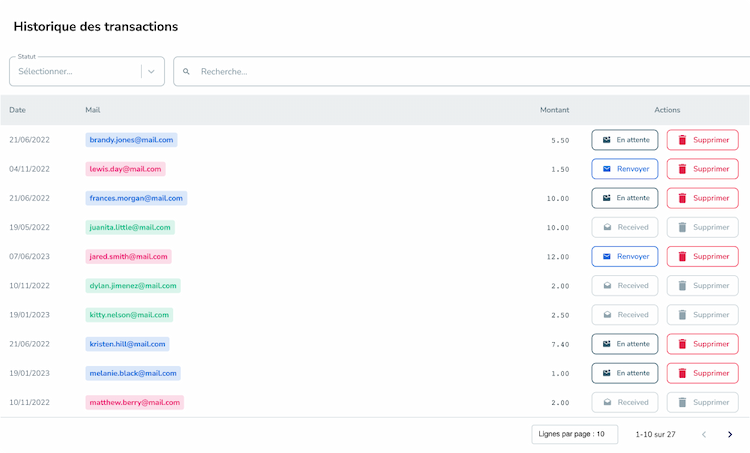Viewport: 750px width, 453px height.
Task: Sort by the Mail column header
Action: 93,110
